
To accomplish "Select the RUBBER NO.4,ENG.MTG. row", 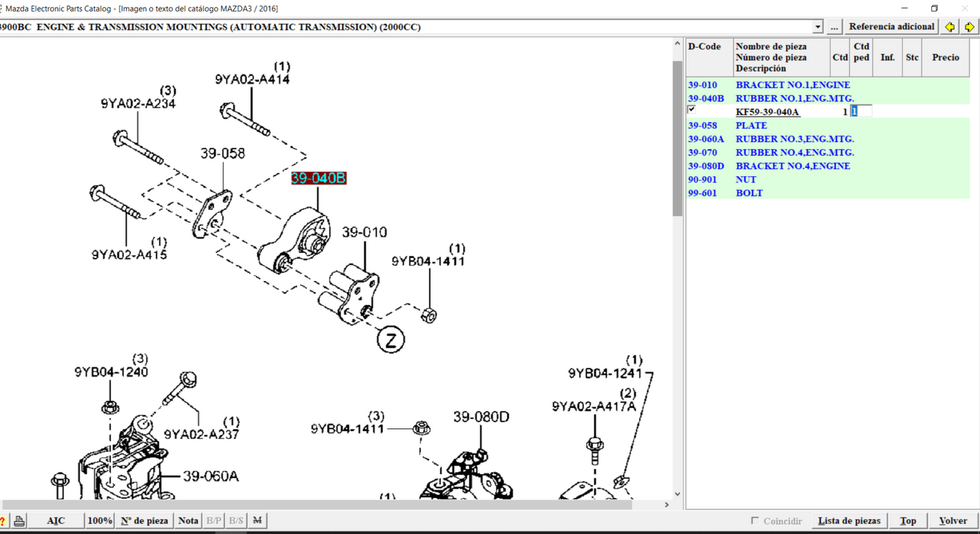I will 828,152.
